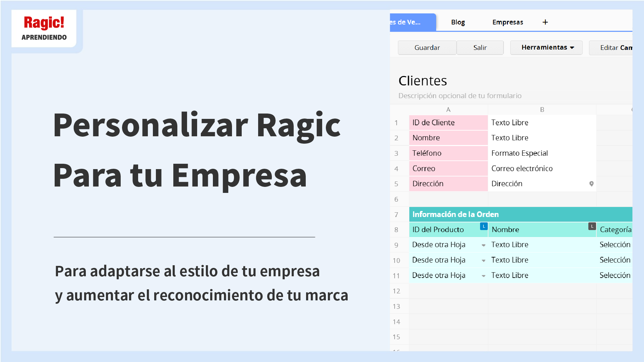644x362 pixels.
Task: Open the Herramientas dropdown
Action: coord(546,48)
